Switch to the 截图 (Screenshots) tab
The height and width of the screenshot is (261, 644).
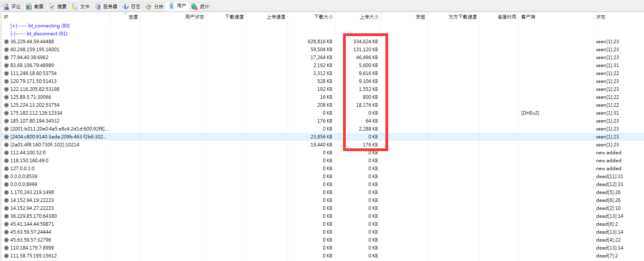point(35,6)
